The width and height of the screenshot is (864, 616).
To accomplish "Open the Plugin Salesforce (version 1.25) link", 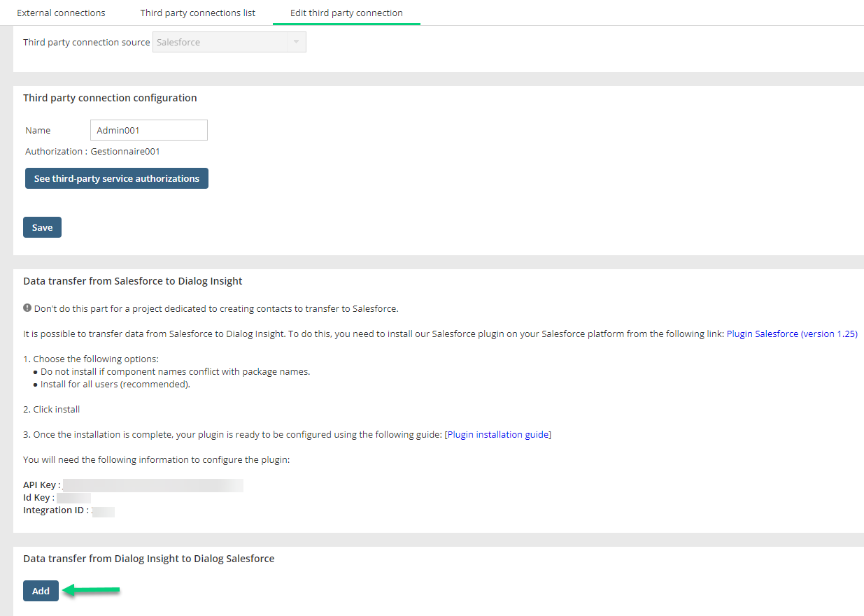I will [792, 334].
